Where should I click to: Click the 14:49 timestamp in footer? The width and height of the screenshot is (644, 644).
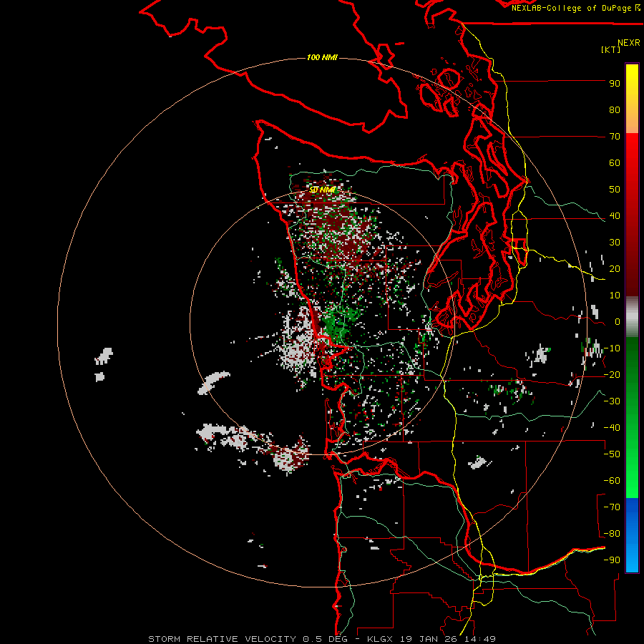coord(479,639)
